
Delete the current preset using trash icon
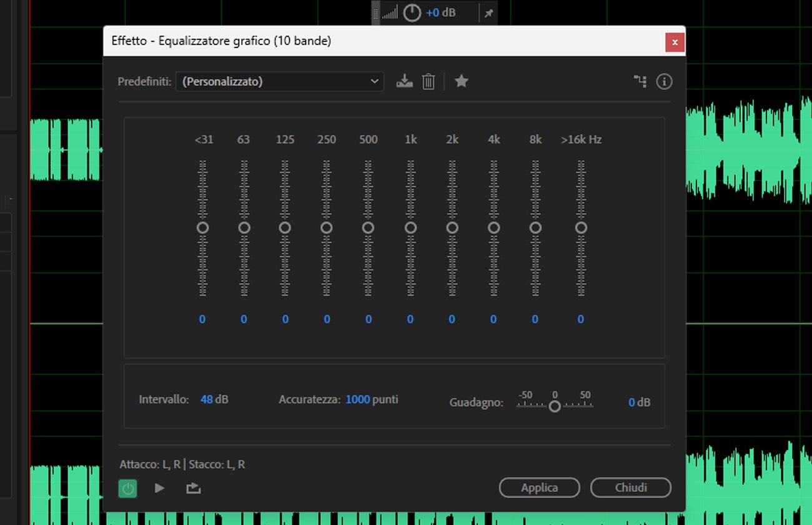pyautogui.click(x=428, y=81)
